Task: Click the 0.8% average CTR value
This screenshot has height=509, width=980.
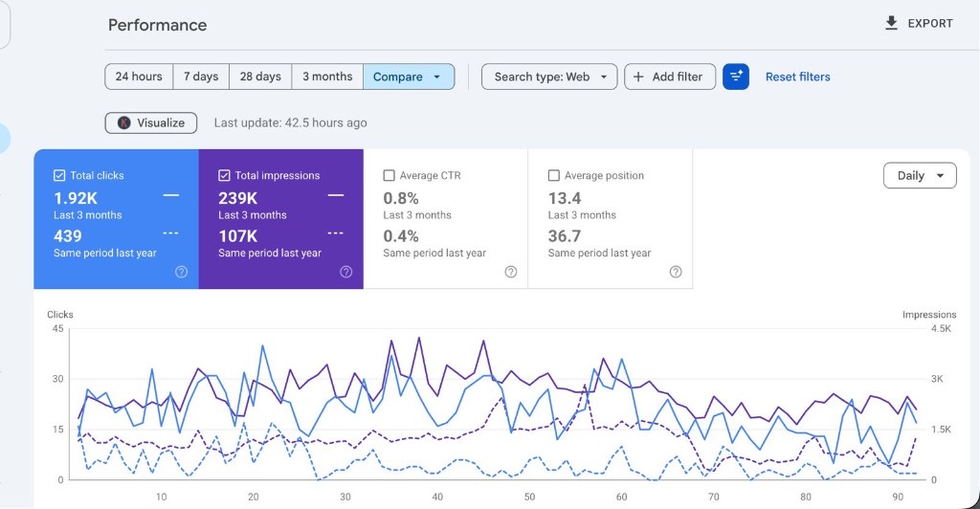Action: point(401,199)
